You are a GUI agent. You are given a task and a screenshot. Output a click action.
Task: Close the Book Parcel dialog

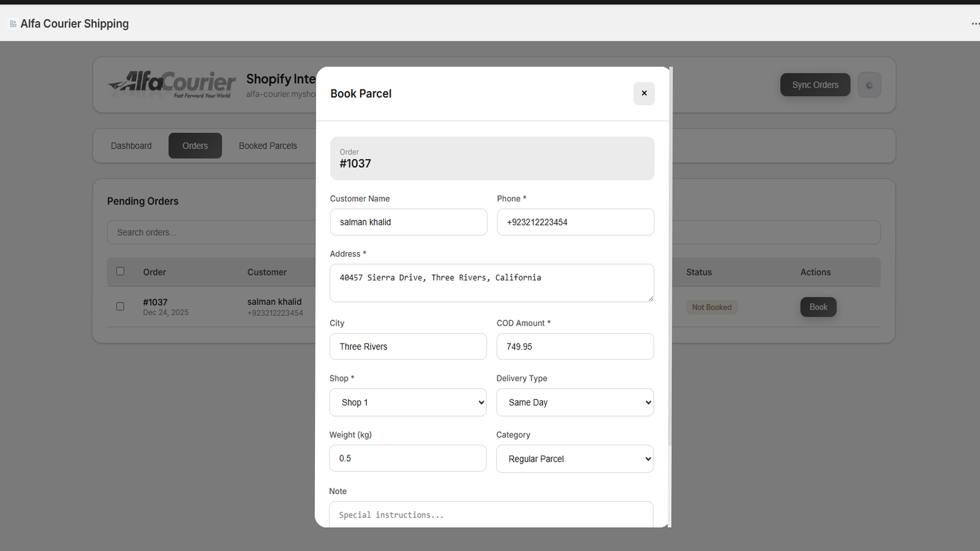click(644, 94)
